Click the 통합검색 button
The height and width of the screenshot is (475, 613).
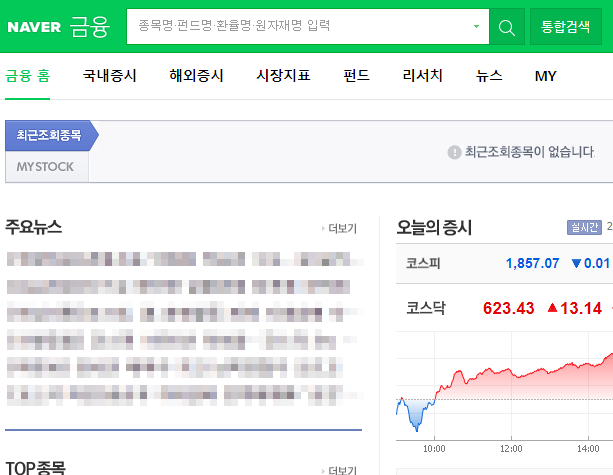pos(565,27)
